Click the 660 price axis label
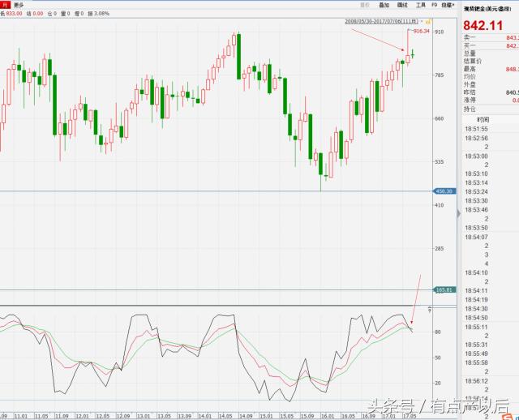The width and height of the screenshot is (519, 420). click(440, 119)
